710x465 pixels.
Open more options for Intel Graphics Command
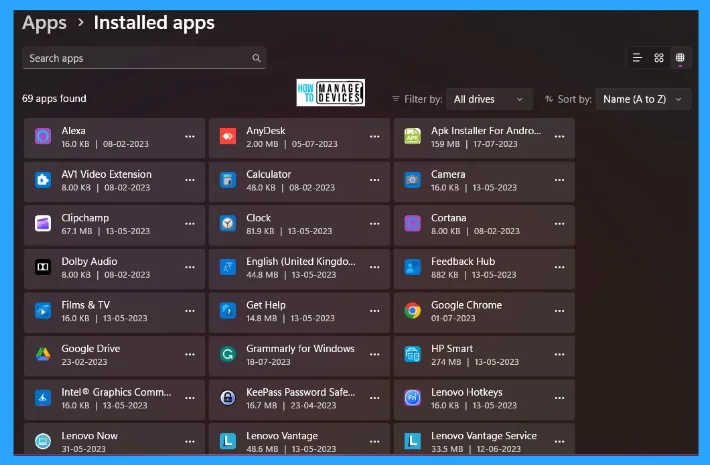click(190, 398)
